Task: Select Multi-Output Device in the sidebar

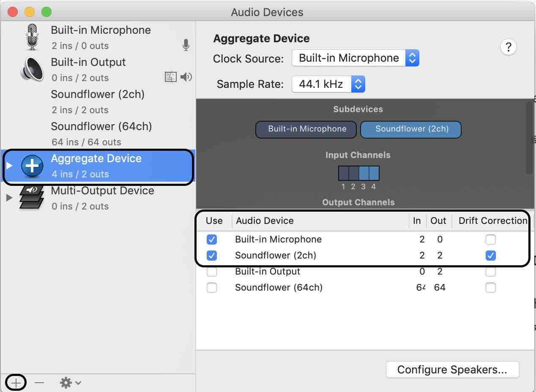Action: 98,198
